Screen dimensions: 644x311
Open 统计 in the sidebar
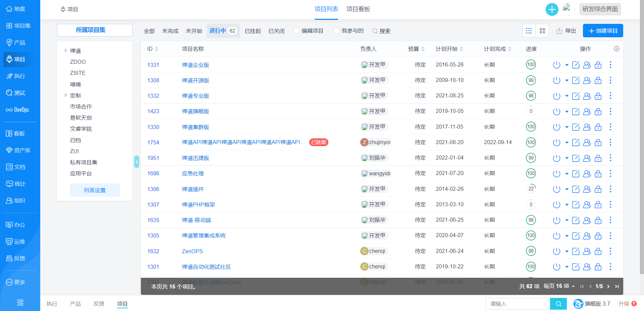16,184
